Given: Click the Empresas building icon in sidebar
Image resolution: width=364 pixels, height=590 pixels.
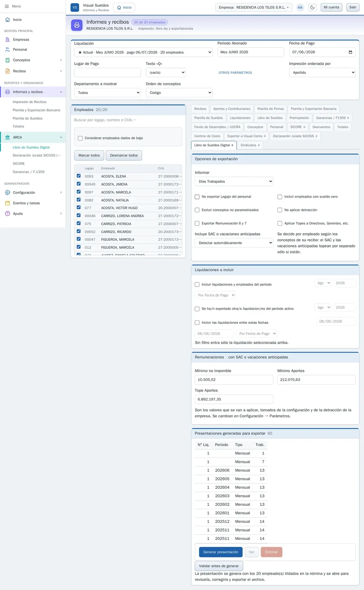Looking at the screenshot, I should click(8, 39).
